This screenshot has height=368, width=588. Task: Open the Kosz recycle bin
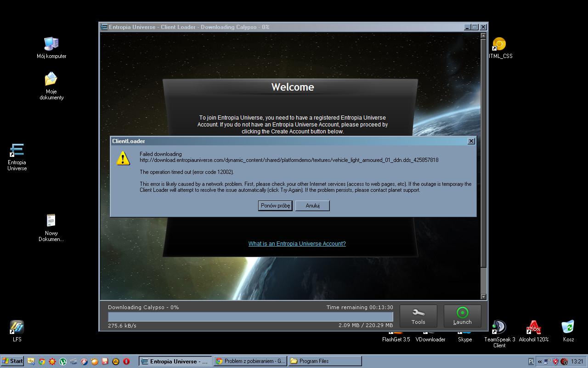tap(568, 328)
